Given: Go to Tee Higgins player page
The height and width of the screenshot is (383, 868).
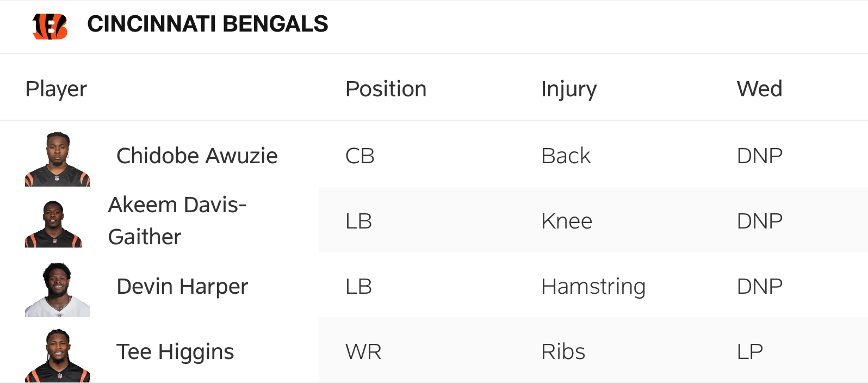Looking at the screenshot, I should click(175, 352).
